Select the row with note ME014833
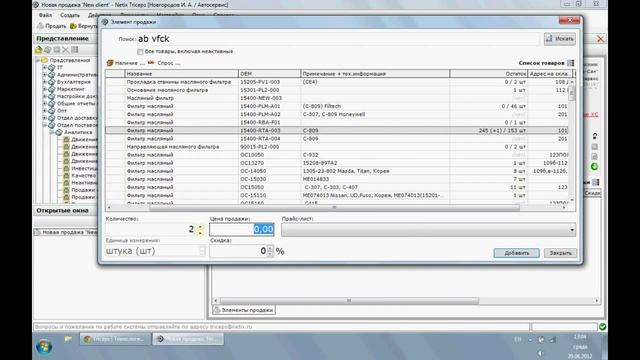The image size is (640, 360). 337,179
